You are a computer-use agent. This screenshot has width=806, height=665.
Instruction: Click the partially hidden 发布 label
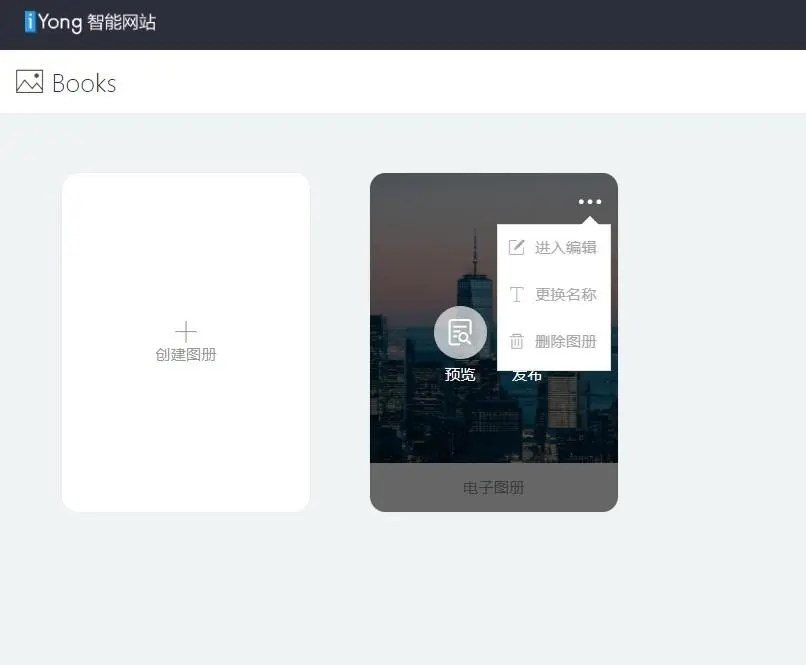click(x=526, y=376)
